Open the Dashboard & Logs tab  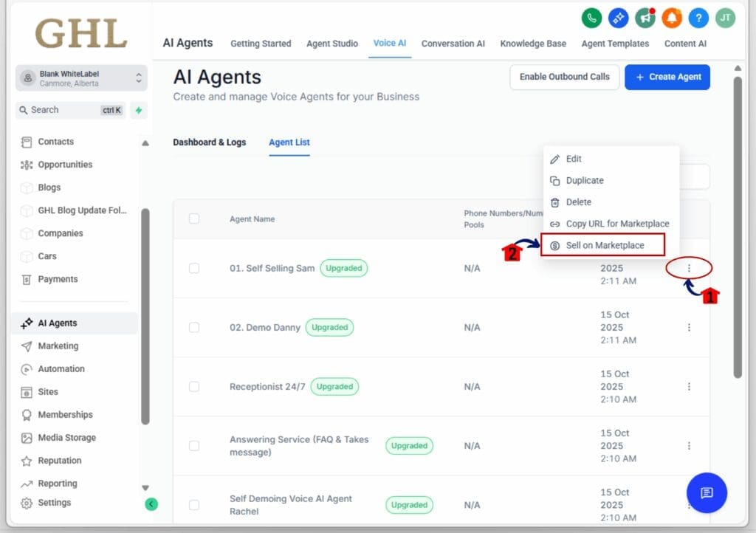click(209, 142)
